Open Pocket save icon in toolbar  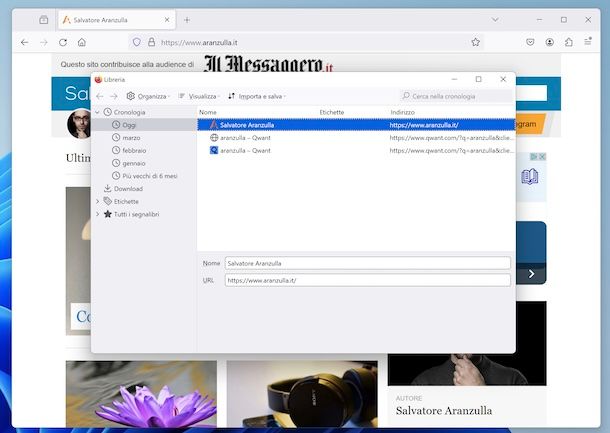pyautogui.click(x=530, y=42)
